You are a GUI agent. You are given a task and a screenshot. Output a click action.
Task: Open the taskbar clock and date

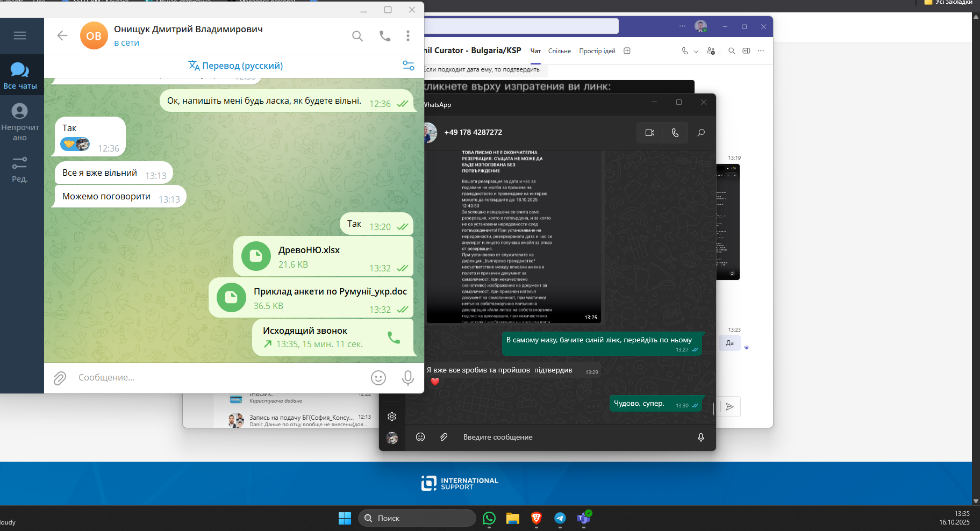[x=955, y=518]
